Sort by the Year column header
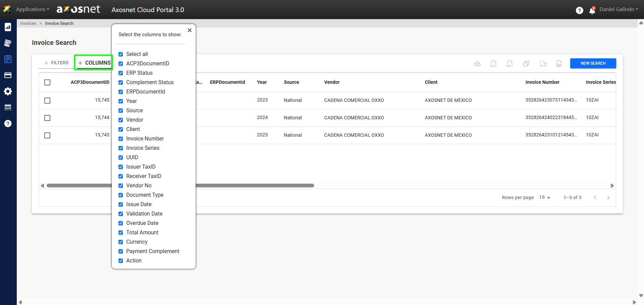 click(x=262, y=82)
